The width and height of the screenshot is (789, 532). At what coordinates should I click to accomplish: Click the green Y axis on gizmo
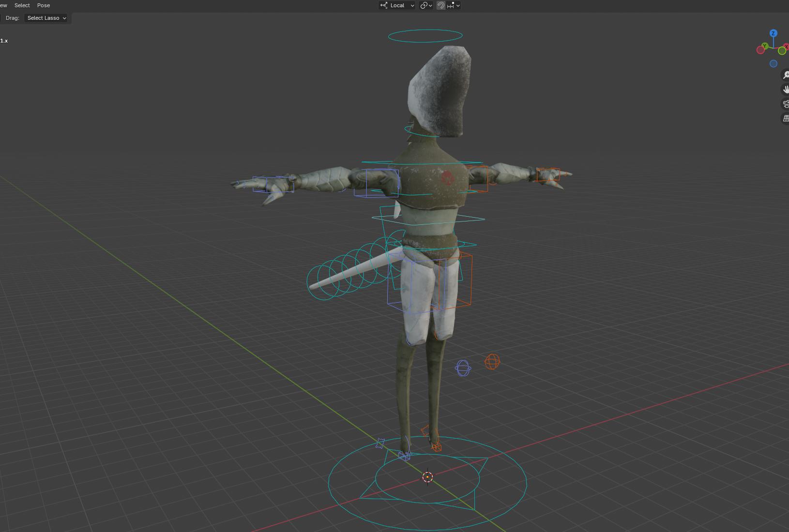pyautogui.click(x=765, y=46)
